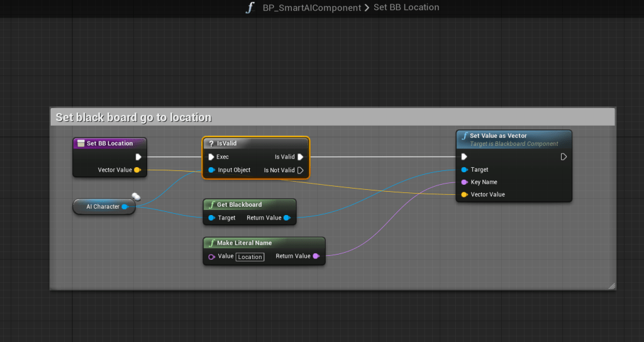Image resolution: width=644 pixels, height=342 pixels.
Task: Click the Is Not Valid exec output pin
Action: point(301,170)
